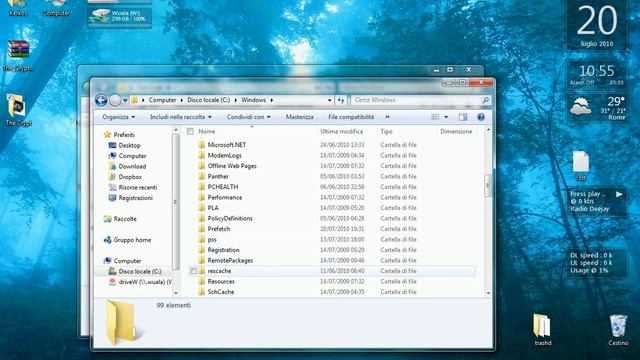Expand the arrow after Windows in the breadcrumb
640x360 pixels.
point(272,100)
